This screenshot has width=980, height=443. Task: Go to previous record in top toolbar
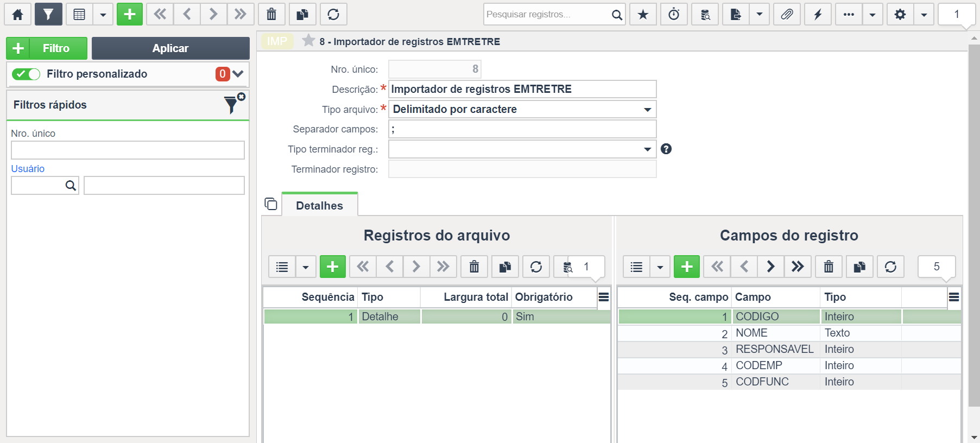[x=187, y=14]
